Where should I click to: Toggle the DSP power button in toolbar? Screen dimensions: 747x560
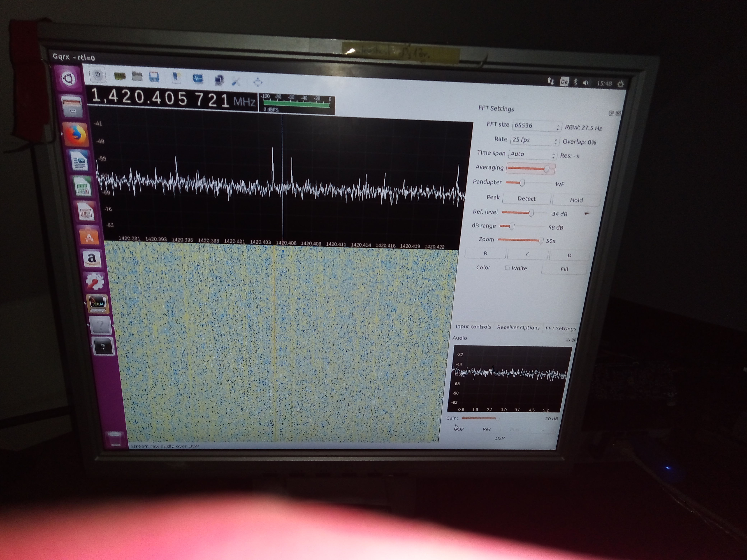click(98, 75)
